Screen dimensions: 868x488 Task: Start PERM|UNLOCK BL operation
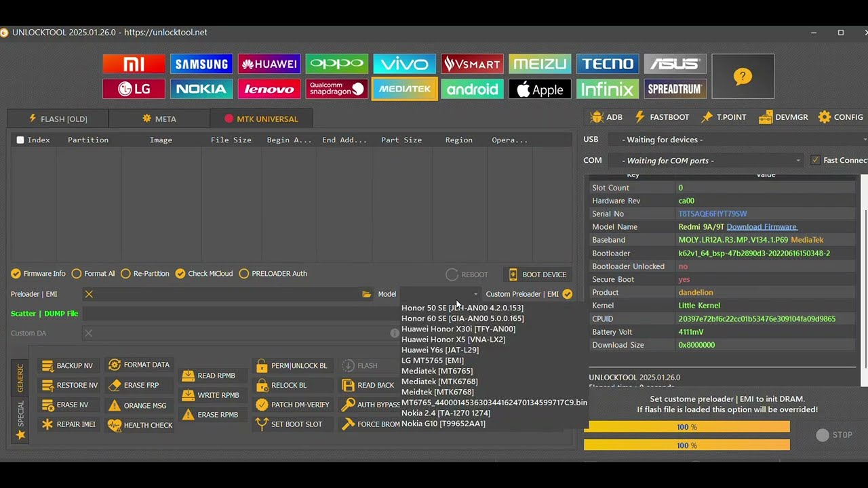[292, 365]
